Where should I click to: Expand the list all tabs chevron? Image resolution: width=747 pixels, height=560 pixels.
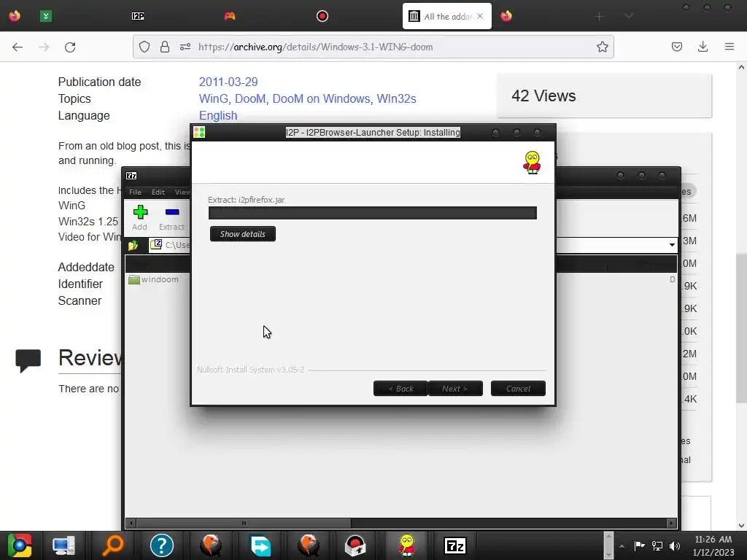(x=629, y=16)
